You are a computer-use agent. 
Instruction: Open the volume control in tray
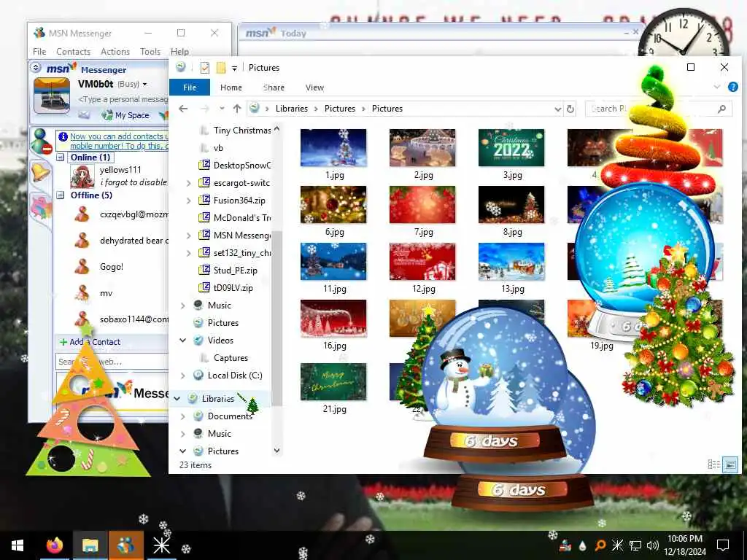653,545
